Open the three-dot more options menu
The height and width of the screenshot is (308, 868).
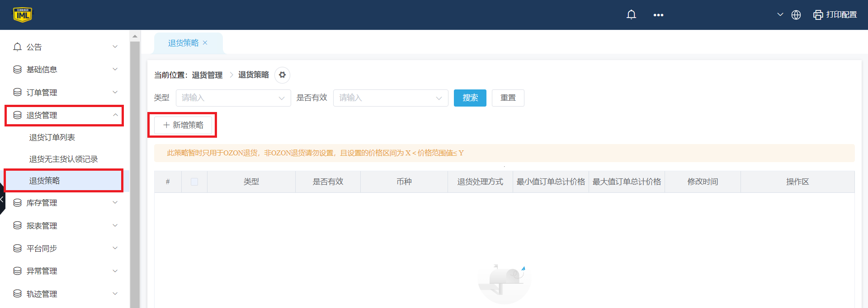click(658, 15)
